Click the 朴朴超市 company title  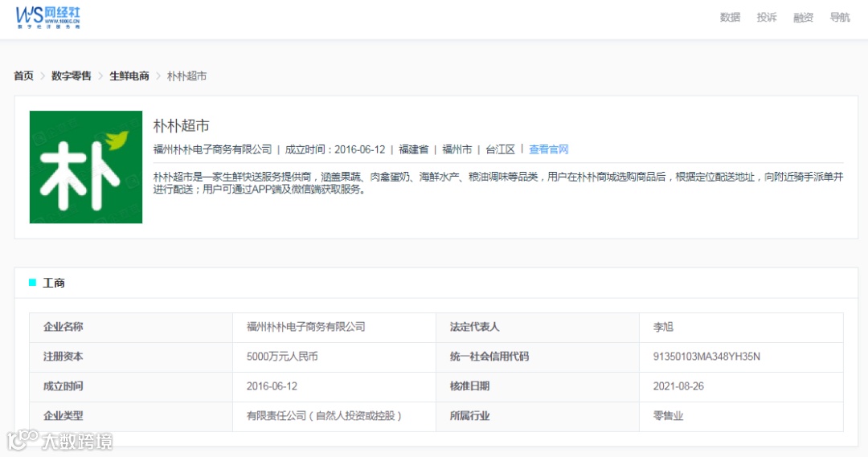tap(182, 125)
